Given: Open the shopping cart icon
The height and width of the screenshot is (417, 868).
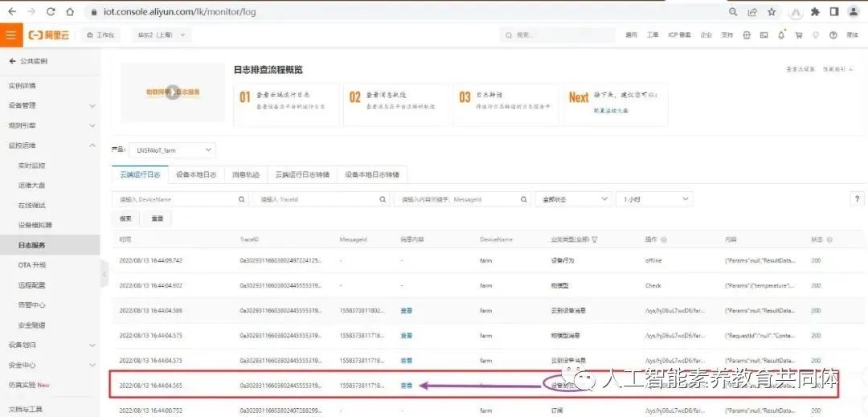Looking at the screenshot, I should (x=798, y=35).
